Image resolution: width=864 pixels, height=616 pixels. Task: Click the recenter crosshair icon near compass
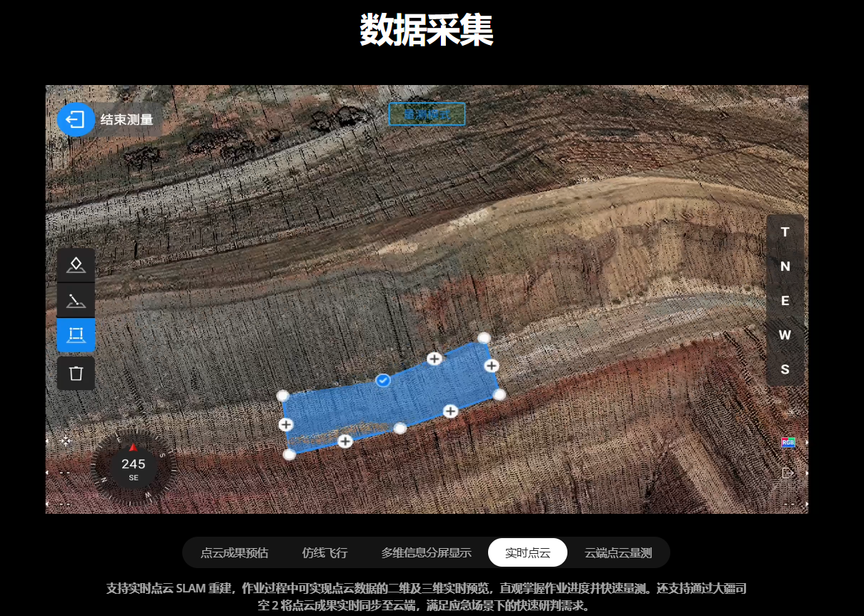click(x=66, y=441)
